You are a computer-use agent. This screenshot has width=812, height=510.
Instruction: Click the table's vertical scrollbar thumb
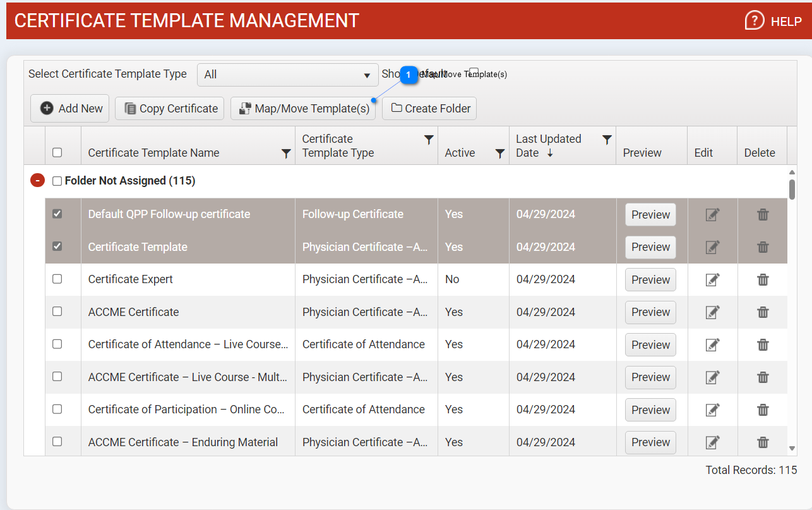792,189
